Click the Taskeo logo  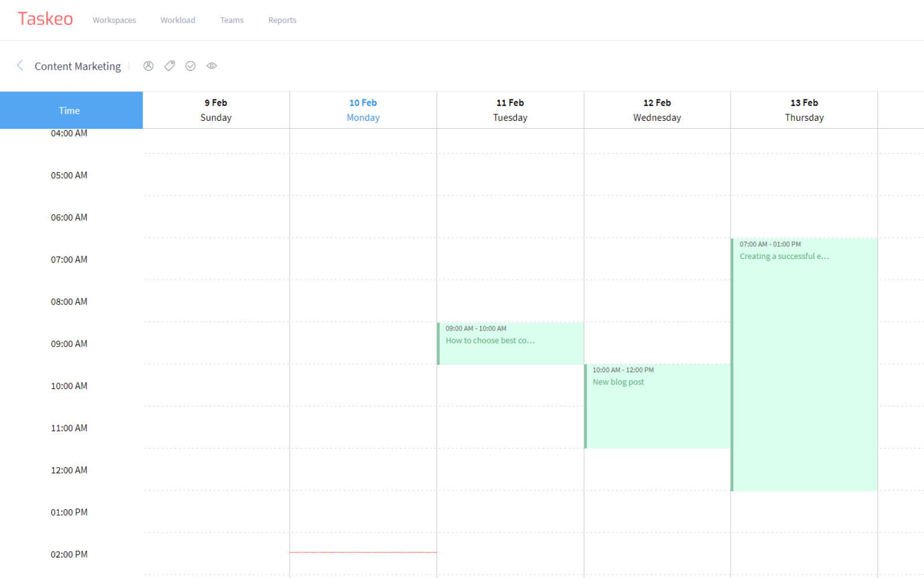click(46, 18)
